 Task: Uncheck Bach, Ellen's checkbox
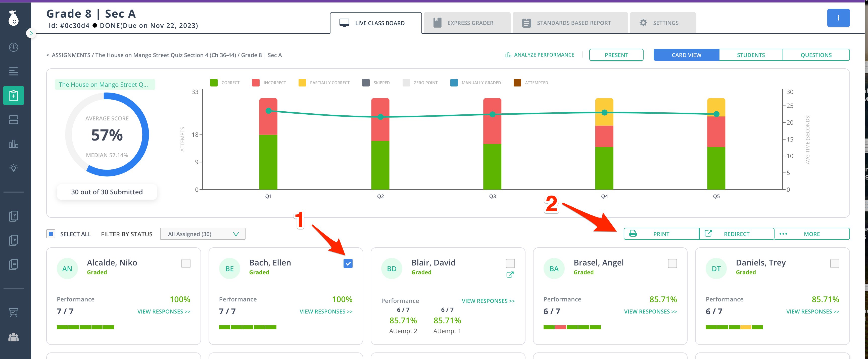348,264
